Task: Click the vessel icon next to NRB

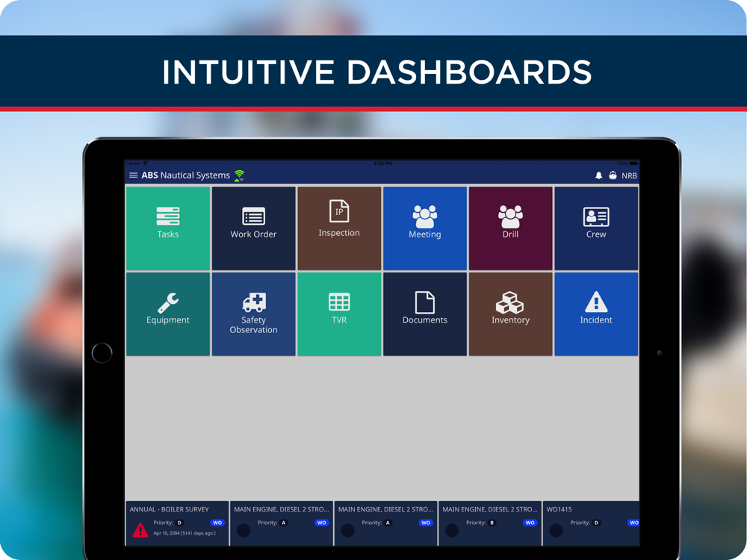Action: pos(613,175)
